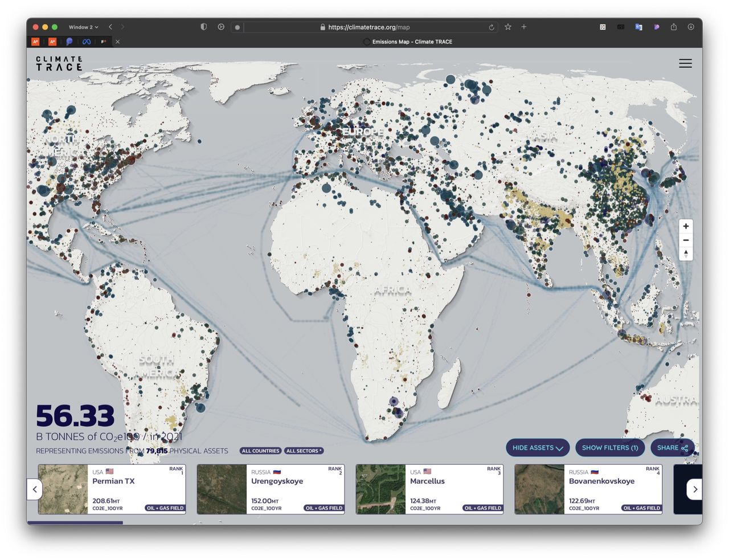Image resolution: width=729 pixels, height=560 pixels.
Task: Open the browser share icon
Action: (x=674, y=27)
